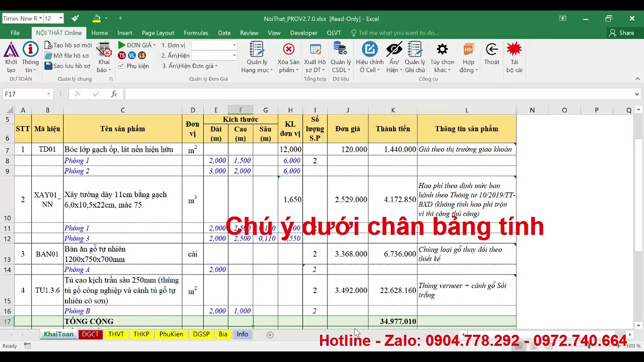Viewport: 644px width, 362px height.
Task: Click the red TS circle icon
Action: point(122,55)
